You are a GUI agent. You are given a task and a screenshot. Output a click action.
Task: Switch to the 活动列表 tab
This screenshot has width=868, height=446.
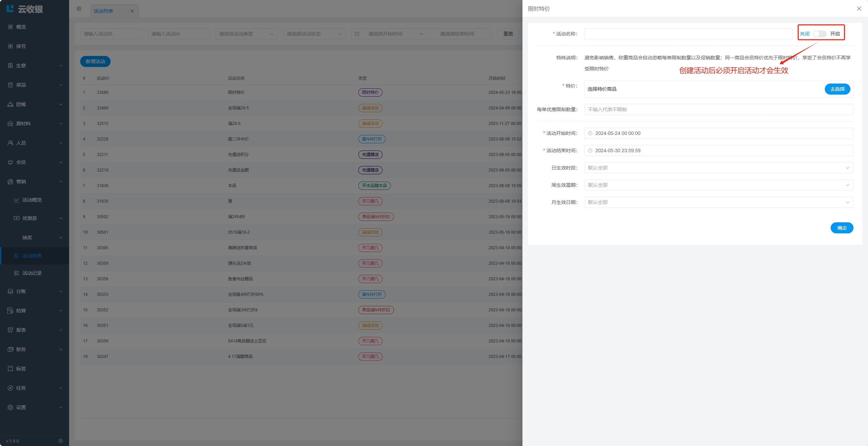coord(103,11)
